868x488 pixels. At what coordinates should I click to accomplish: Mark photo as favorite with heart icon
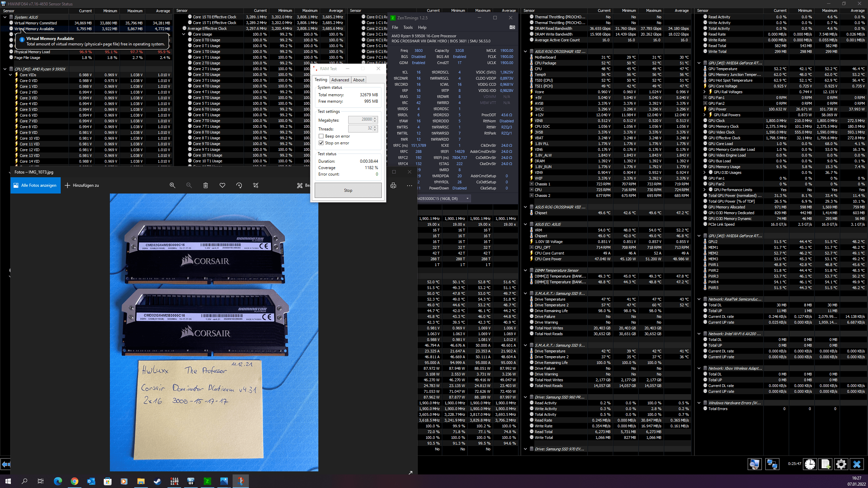pyautogui.click(x=222, y=185)
